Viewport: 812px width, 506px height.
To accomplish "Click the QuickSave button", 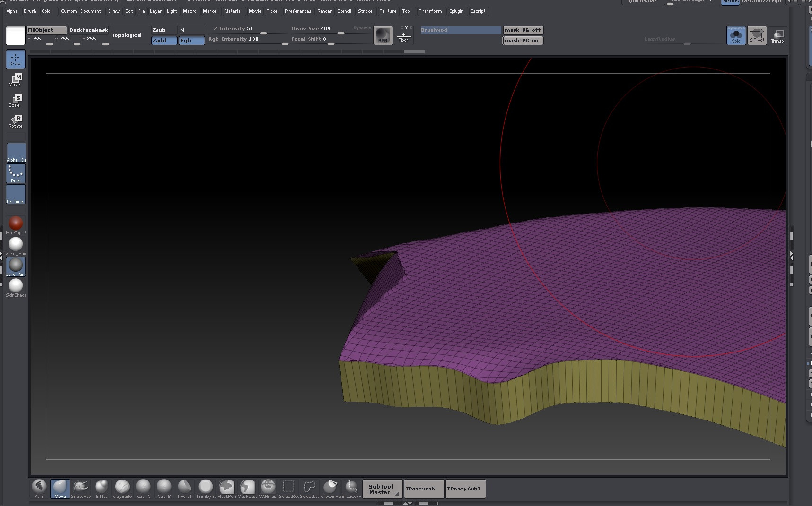I will point(642,2).
